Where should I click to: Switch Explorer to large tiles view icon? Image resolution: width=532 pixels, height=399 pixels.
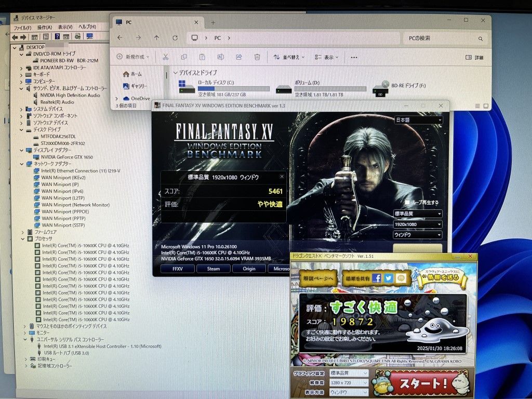click(x=486, y=106)
